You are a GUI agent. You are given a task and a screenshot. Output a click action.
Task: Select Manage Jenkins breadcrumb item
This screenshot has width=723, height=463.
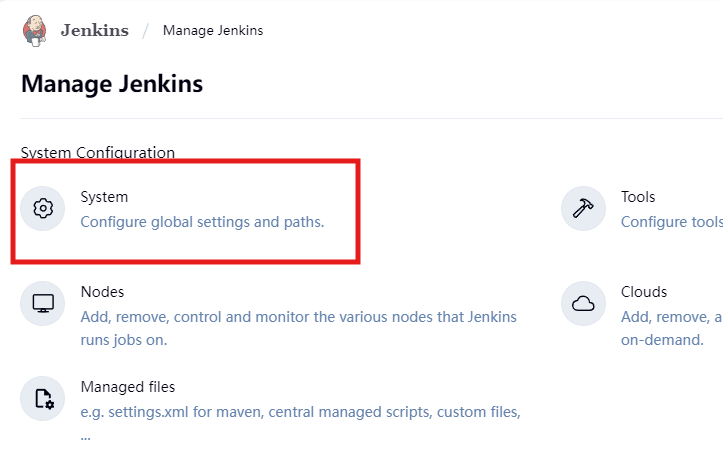click(x=213, y=30)
